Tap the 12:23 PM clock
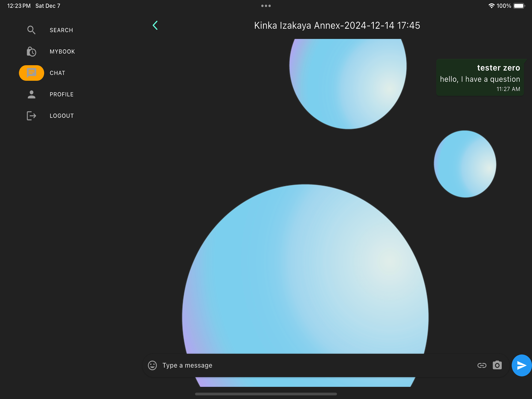 coord(19,6)
